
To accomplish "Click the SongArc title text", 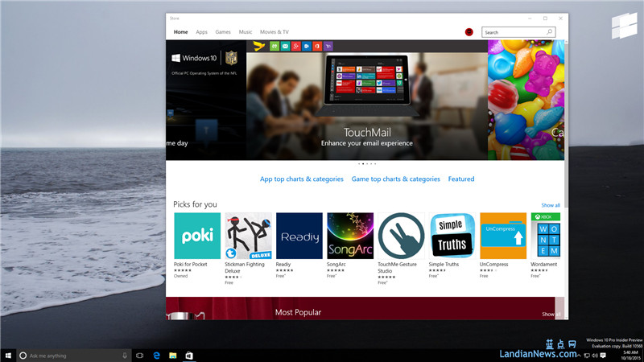I will click(336, 265).
